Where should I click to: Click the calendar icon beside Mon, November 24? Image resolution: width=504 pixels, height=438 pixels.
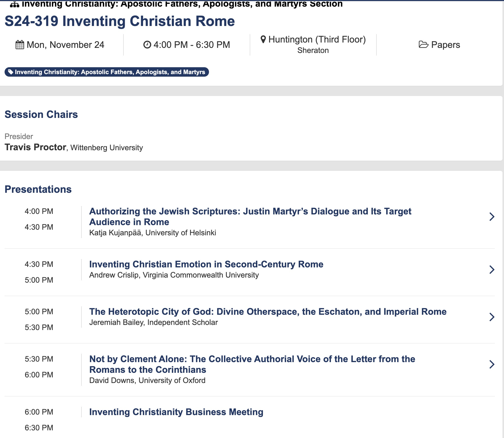click(x=20, y=45)
